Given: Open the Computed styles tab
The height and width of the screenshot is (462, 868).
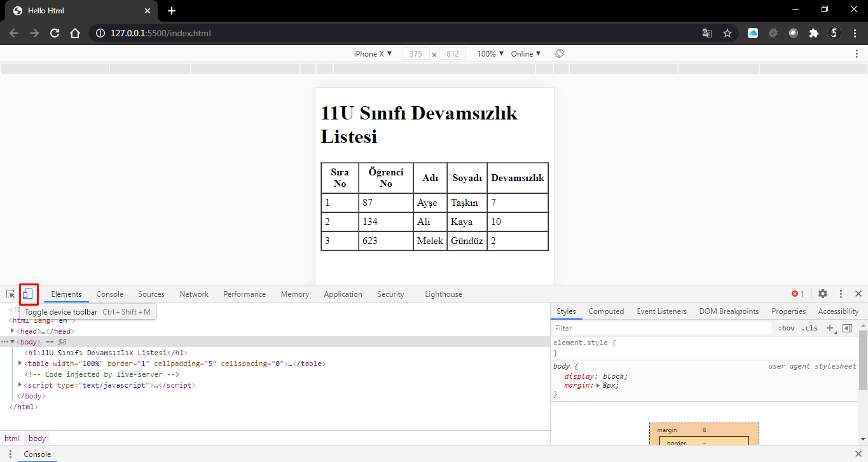Looking at the screenshot, I should click(606, 311).
